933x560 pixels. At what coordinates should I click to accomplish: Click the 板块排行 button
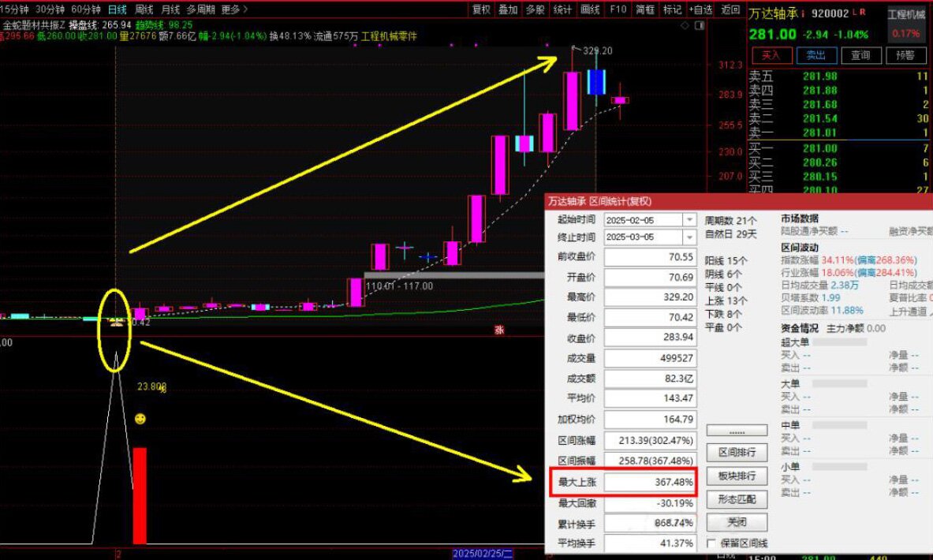tap(737, 476)
